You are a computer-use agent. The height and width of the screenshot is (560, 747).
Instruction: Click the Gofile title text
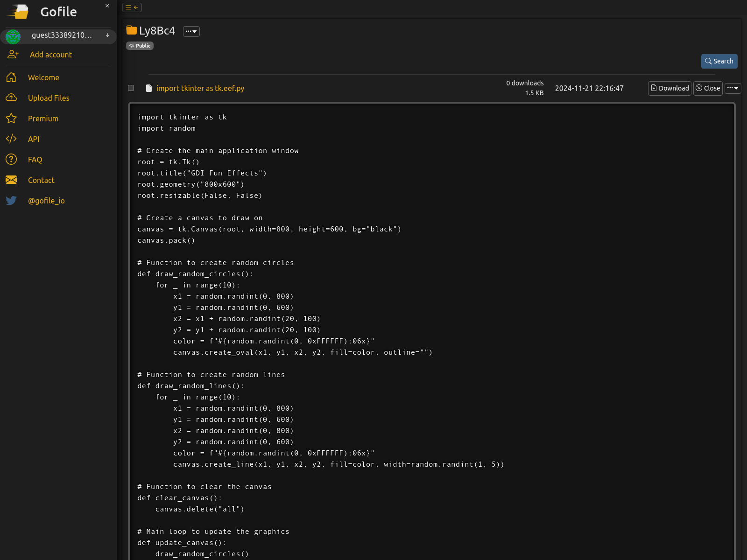pyautogui.click(x=58, y=12)
